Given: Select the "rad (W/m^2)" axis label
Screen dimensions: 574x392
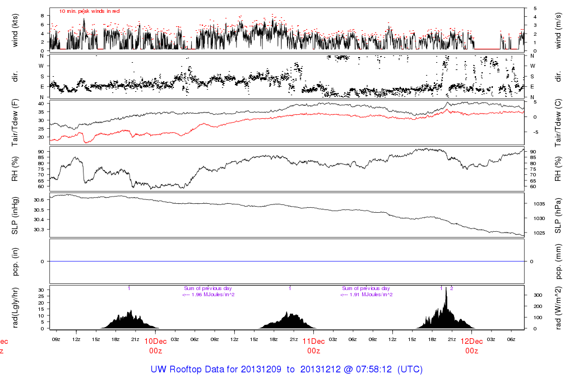Looking at the screenshot, I should [x=558, y=307].
